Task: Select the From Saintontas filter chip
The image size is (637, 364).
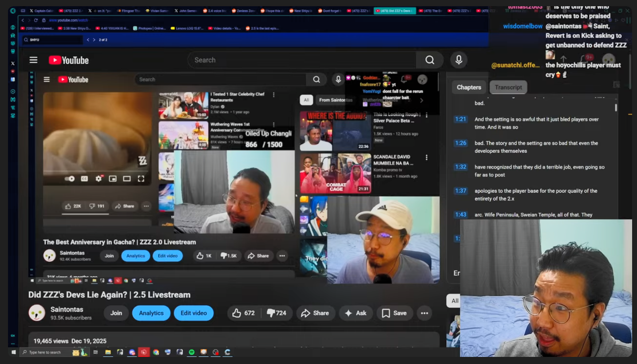Action: (336, 100)
